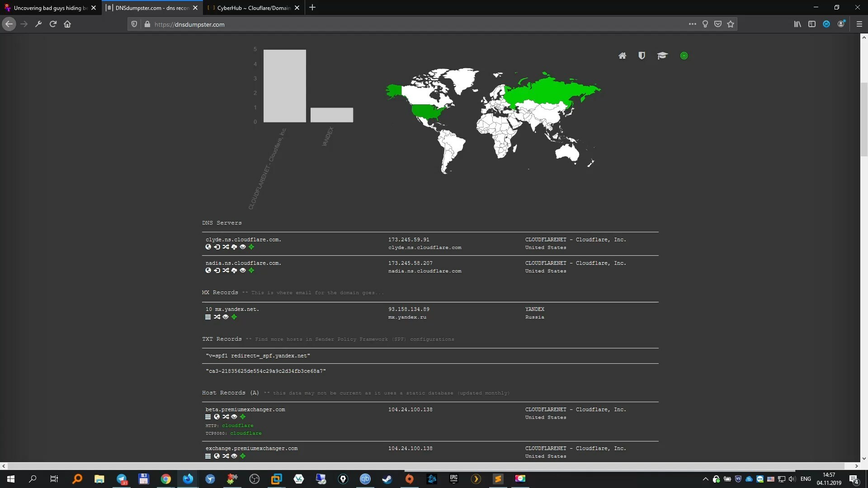The width and height of the screenshot is (868, 488).
Task: Toggle eye icon under nadia.ns.cloudflare.com
Action: [x=243, y=270]
